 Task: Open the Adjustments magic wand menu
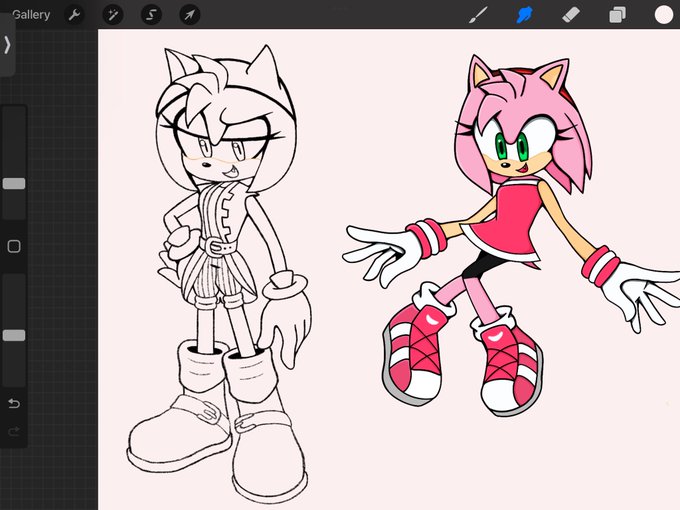click(x=113, y=15)
